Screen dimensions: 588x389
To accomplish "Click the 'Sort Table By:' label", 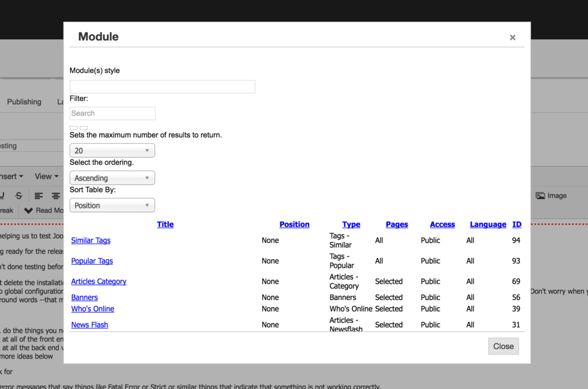I will [x=93, y=190].
